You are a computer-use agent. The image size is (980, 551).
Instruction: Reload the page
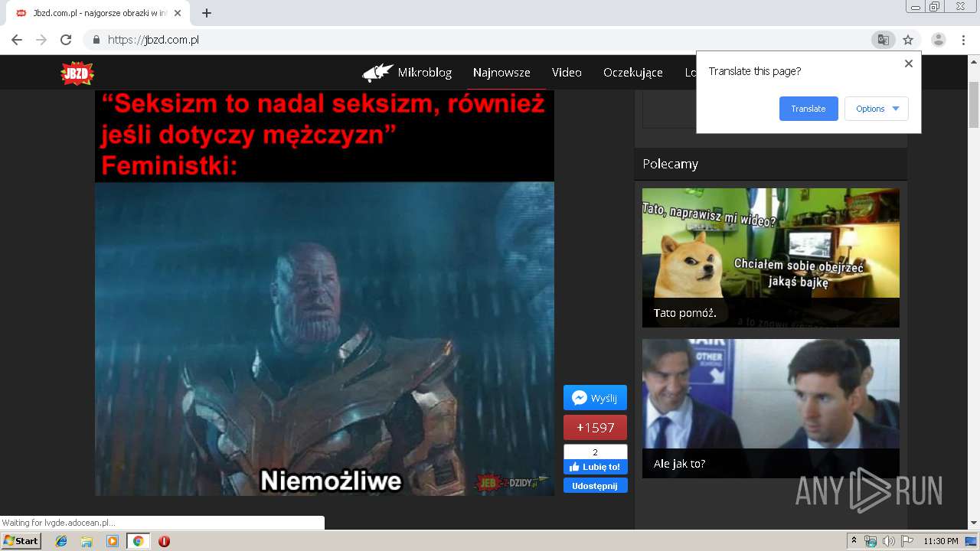(66, 40)
